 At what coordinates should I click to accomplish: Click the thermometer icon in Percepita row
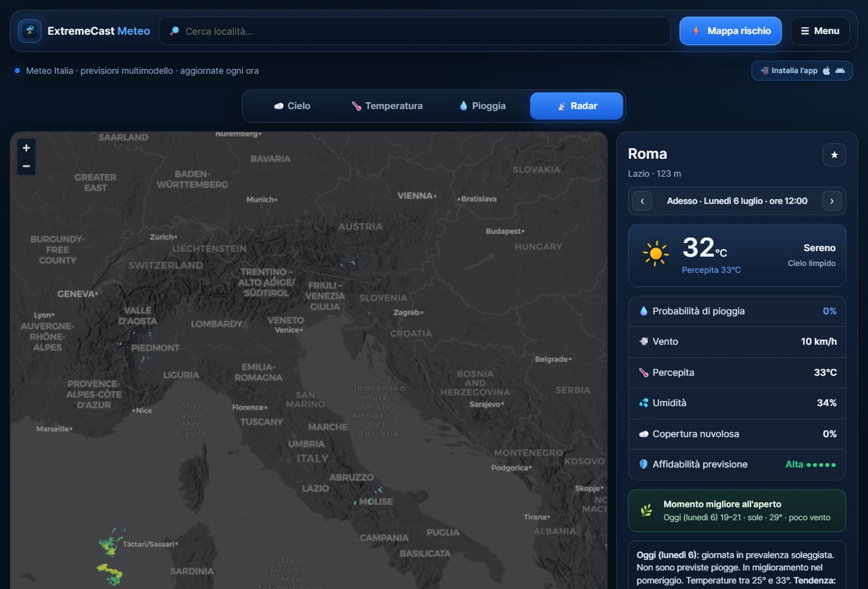click(x=644, y=373)
